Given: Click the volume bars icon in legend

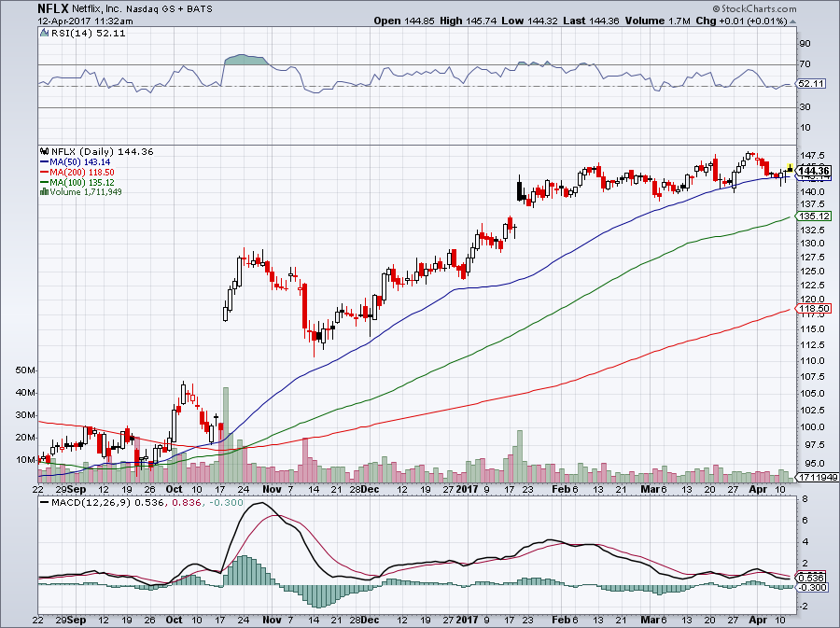Looking at the screenshot, I should pyautogui.click(x=45, y=191).
